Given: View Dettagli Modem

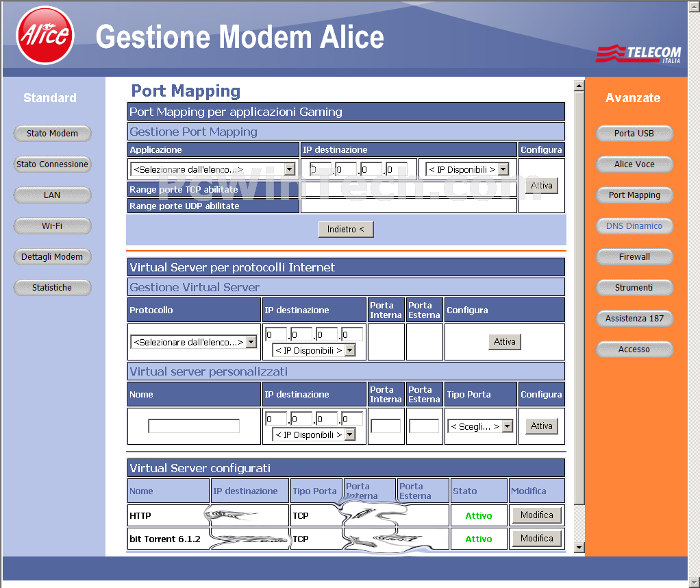Looking at the screenshot, I should (52, 256).
